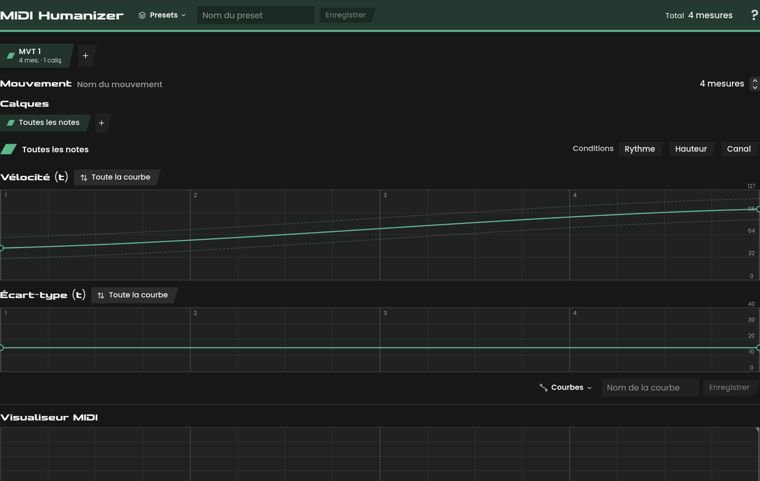Click the Nom de la courbe field

click(x=649, y=387)
